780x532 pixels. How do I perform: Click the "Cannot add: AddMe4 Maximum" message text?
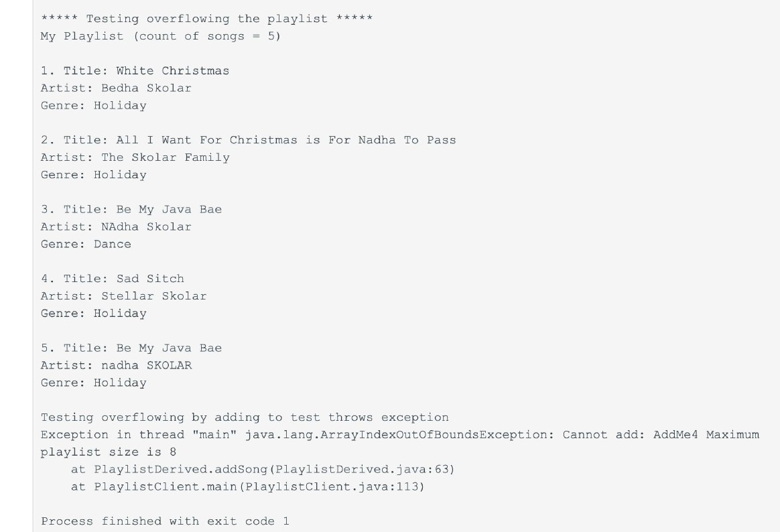point(660,434)
